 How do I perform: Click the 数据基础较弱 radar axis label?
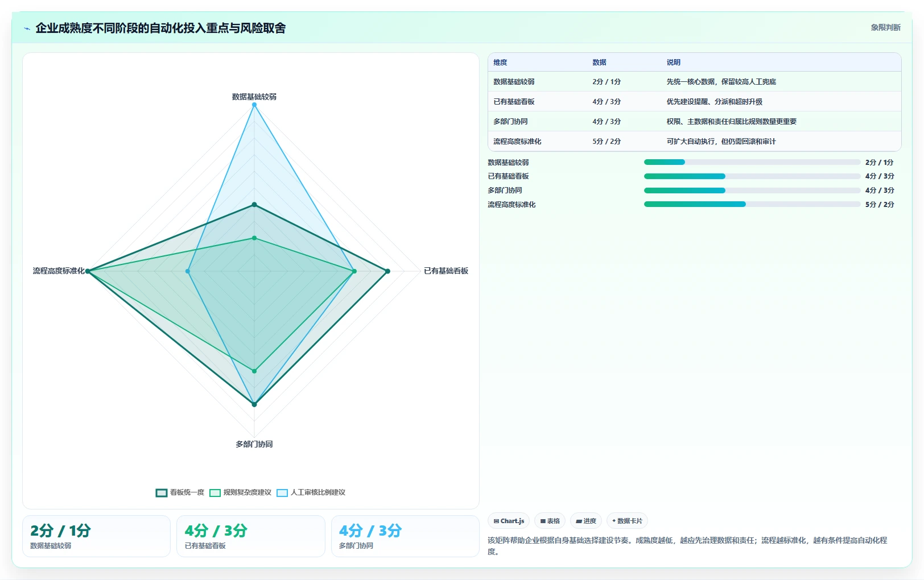254,97
